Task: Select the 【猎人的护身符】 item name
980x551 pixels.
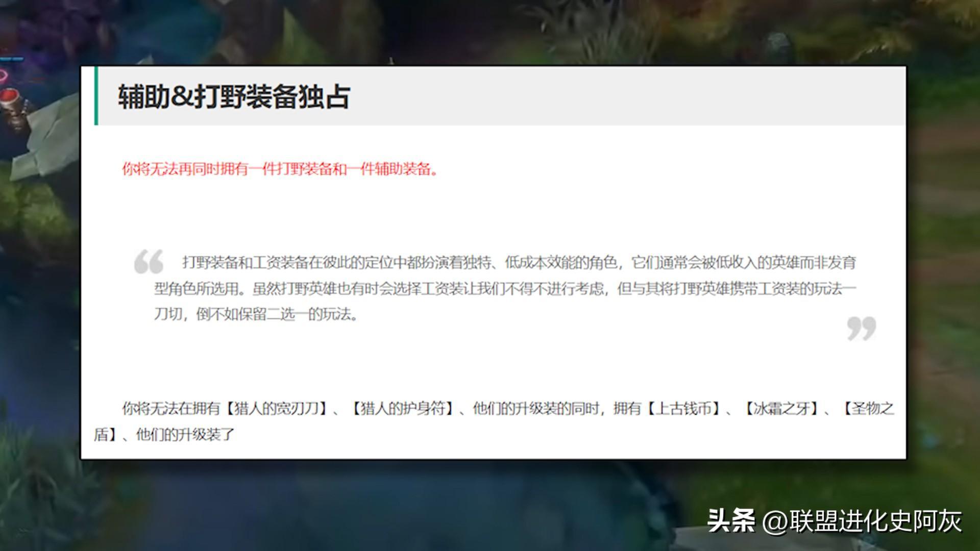Action: (403, 409)
